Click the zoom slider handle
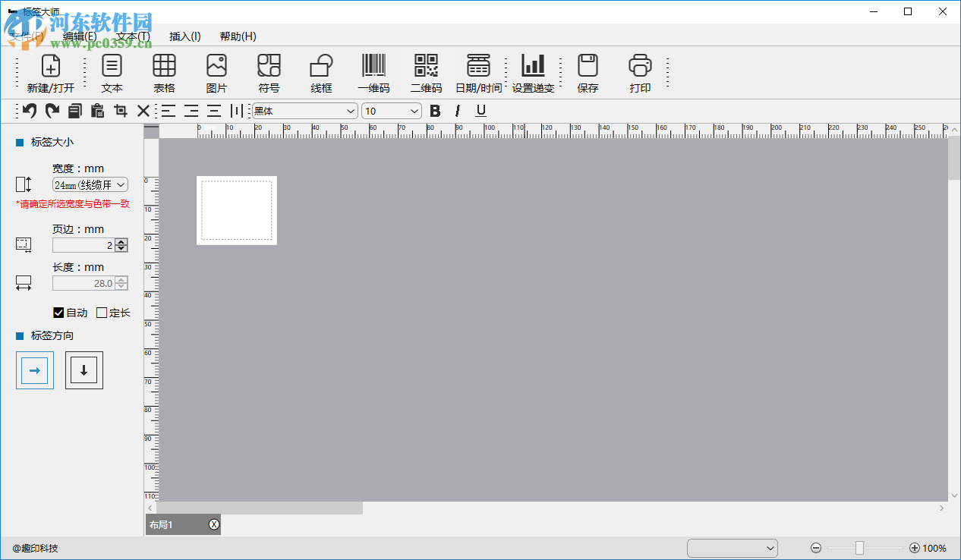 point(859,548)
